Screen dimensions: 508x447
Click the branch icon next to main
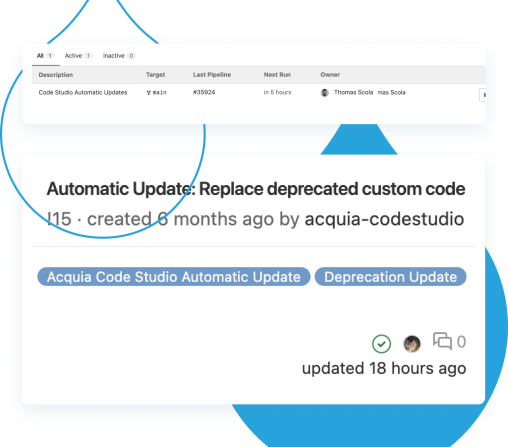(x=149, y=93)
